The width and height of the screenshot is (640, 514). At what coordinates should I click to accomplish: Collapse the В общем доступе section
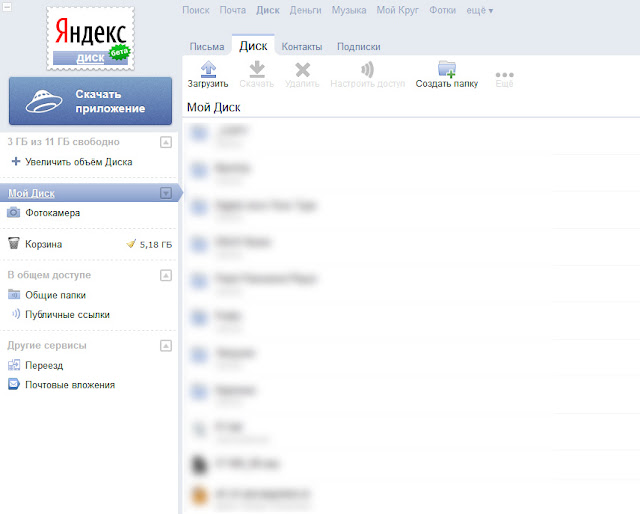coord(166,275)
